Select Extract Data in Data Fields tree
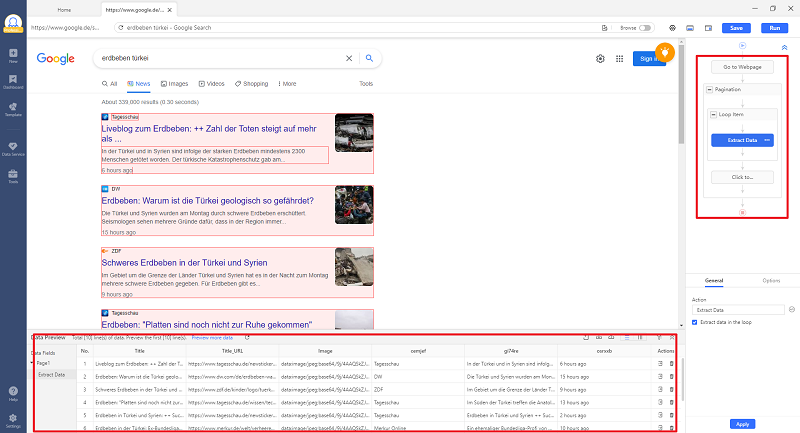 (x=52, y=375)
